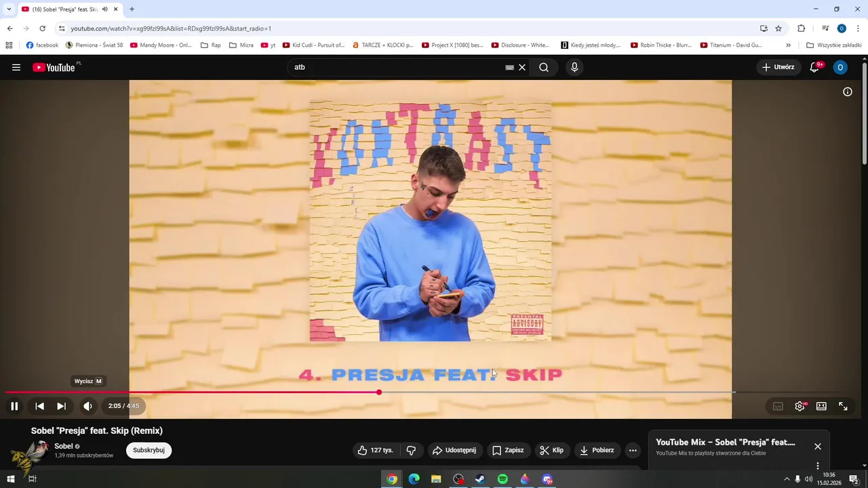The height and width of the screenshot is (488, 868).
Task: Toggle subtitles captions button in player
Action: click(778, 406)
